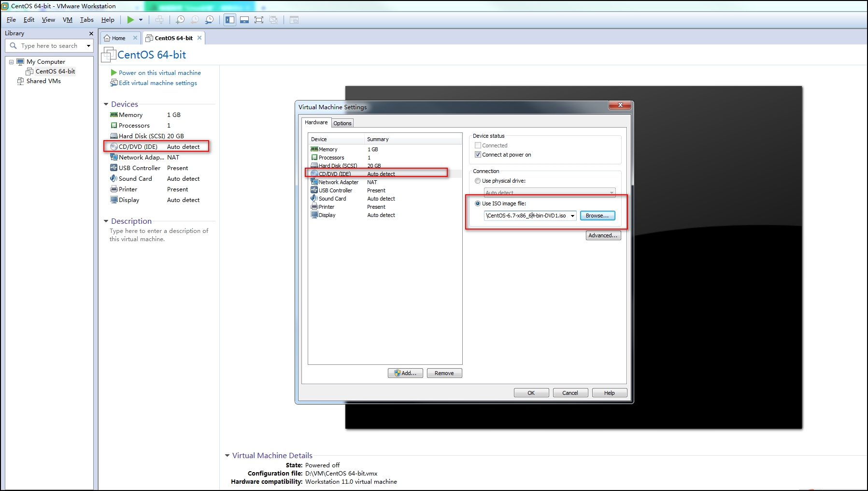Click the Advanced... button
This screenshot has width=868, height=491.
(x=603, y=236)
